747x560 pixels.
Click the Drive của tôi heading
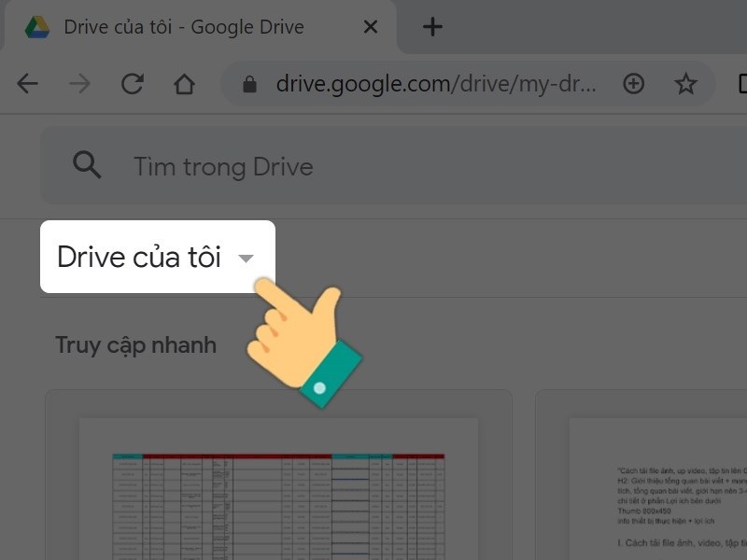[138, 257]
